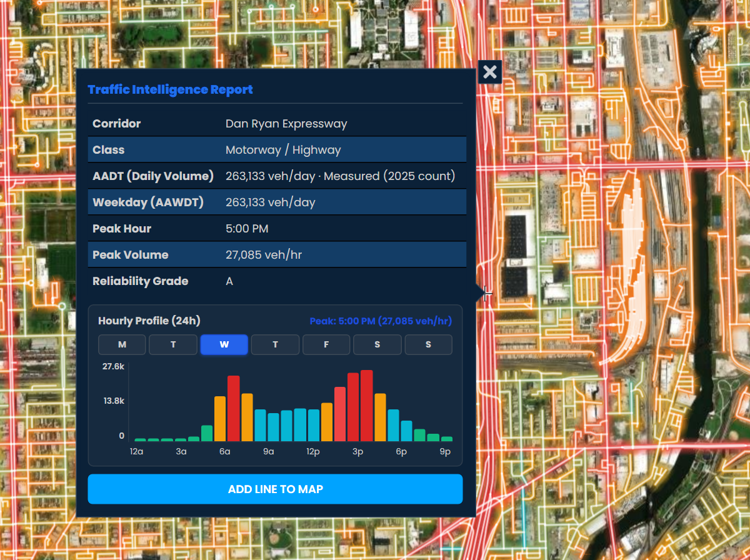Screen dimensions: 750x560
Task: Click the '9a' x-axis label
Action: point(269,451)
